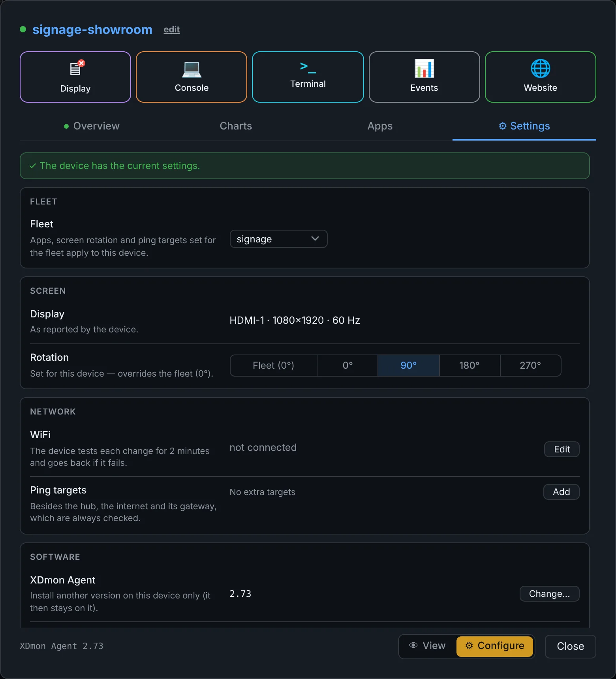
Task: Click the 'not connected' WiFi status
Action: pos(263,447)
